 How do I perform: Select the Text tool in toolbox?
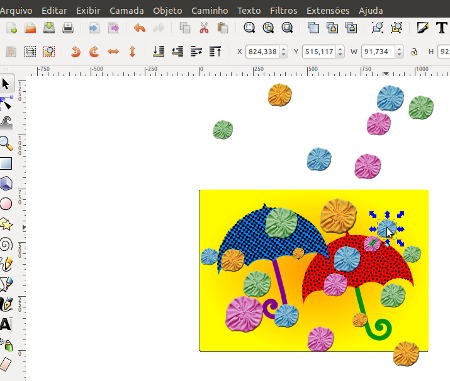coord(6,324)
